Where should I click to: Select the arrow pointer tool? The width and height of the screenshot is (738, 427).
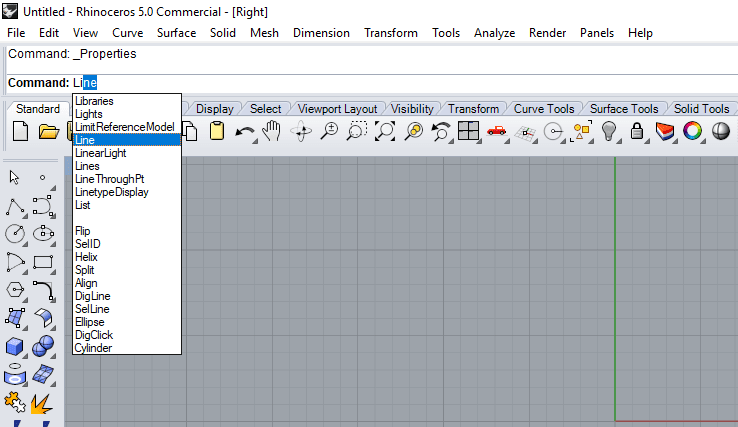coord(14,177)
